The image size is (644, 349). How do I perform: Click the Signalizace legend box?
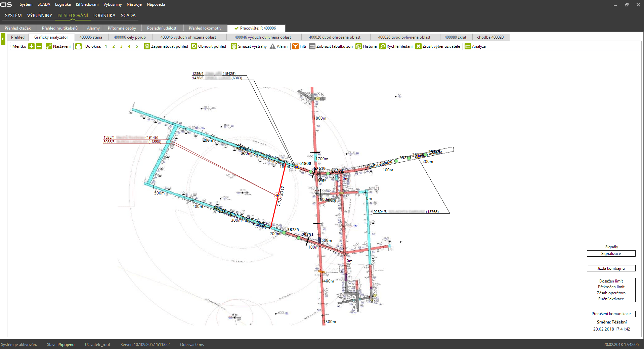coord(611,254)
